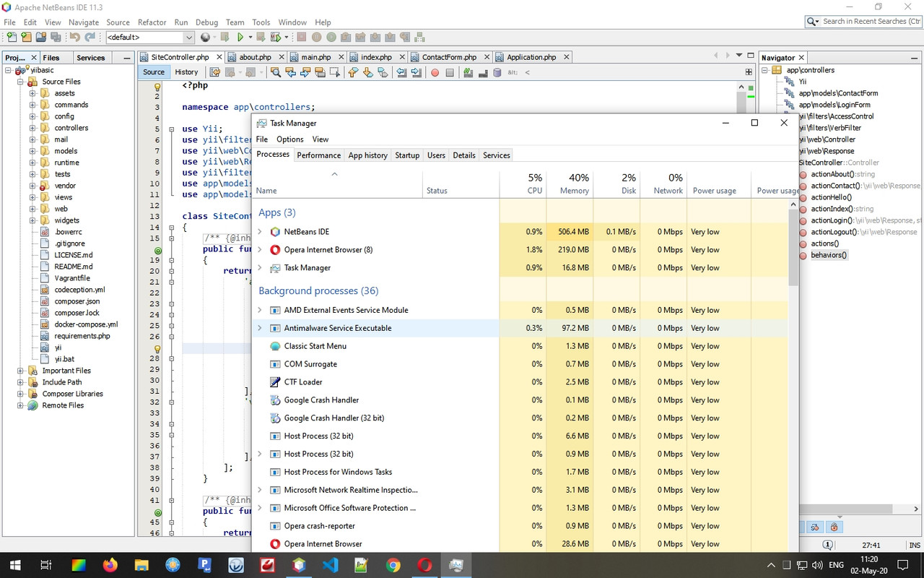Click the Opera icon in taskbar

(x=425, y=564)
